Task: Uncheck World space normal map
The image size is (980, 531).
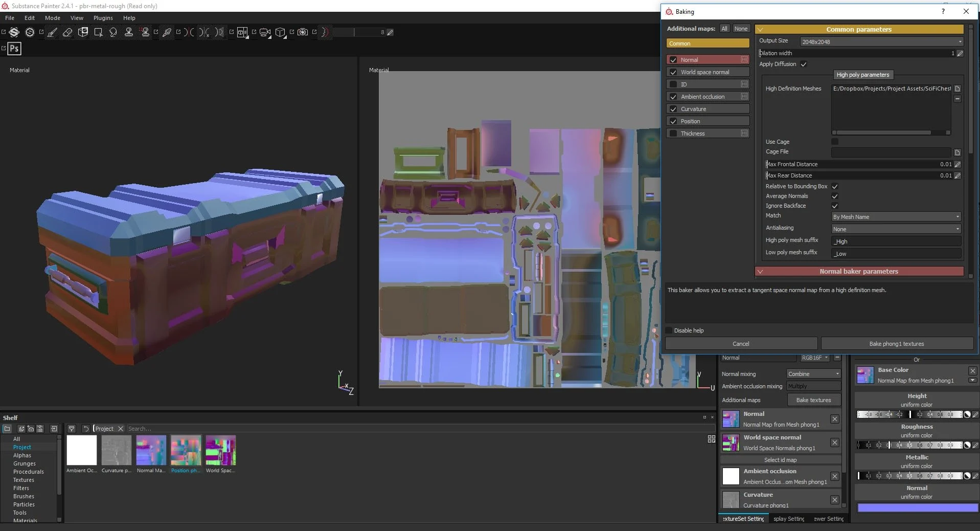Action: (x=673, y=72)
